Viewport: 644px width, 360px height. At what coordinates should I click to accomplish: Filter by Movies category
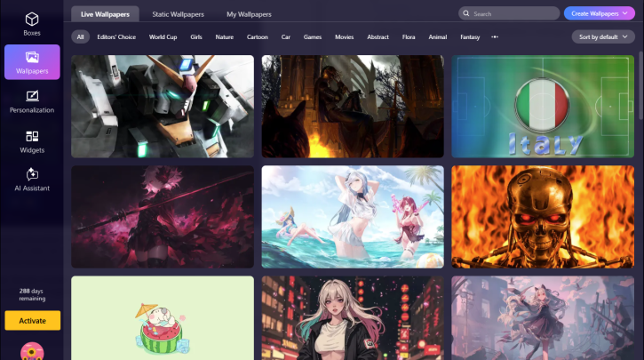(x=344, y=37)
